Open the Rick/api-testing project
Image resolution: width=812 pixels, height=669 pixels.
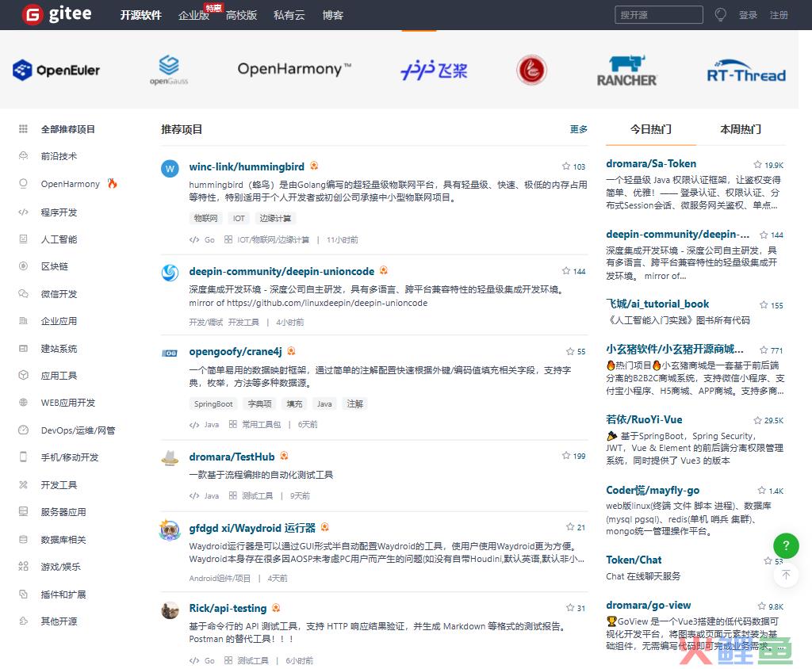point(228,608)
